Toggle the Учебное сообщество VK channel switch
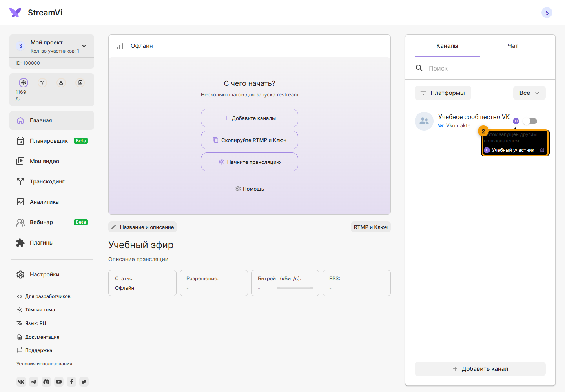The width and height of the screenshot is (565, 392). [530, 121]
